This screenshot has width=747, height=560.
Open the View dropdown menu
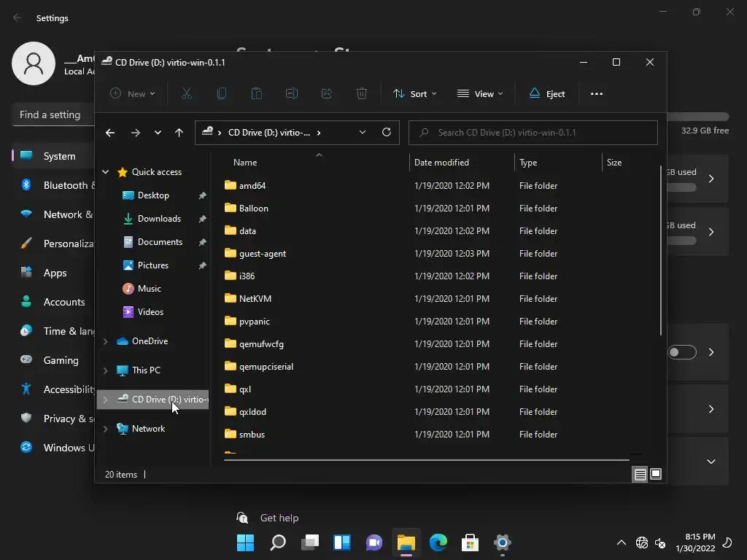point(480,94)
